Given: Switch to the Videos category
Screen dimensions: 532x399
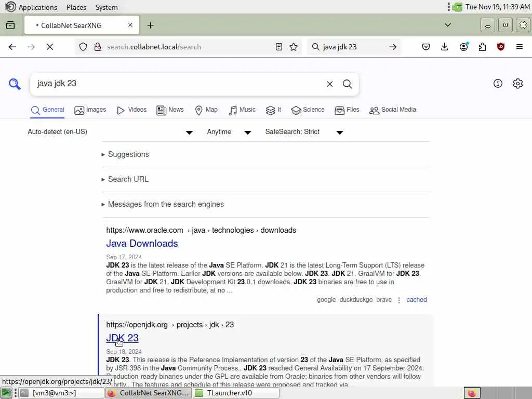Looking at the screenshot, I should (131, 110).
